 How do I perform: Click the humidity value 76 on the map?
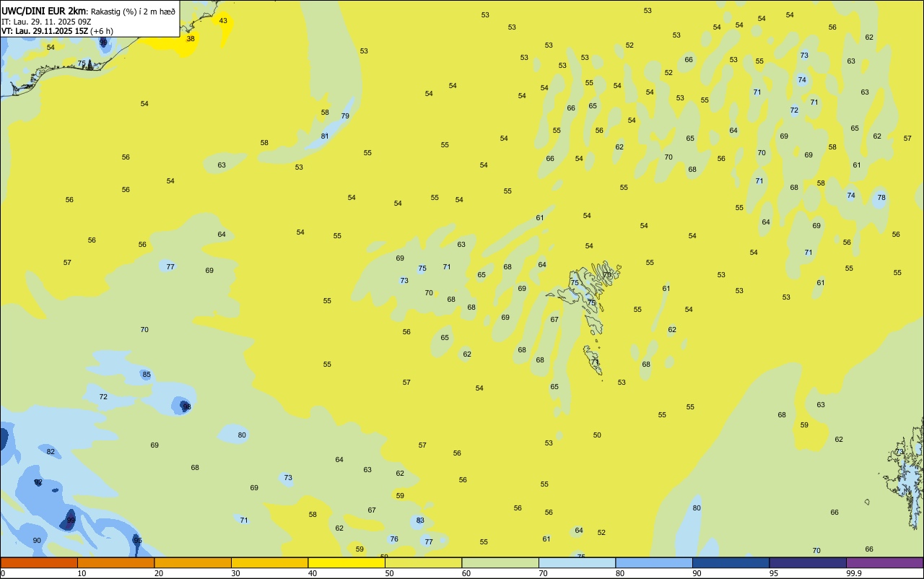pyautogui.click(x=394, y=539)
